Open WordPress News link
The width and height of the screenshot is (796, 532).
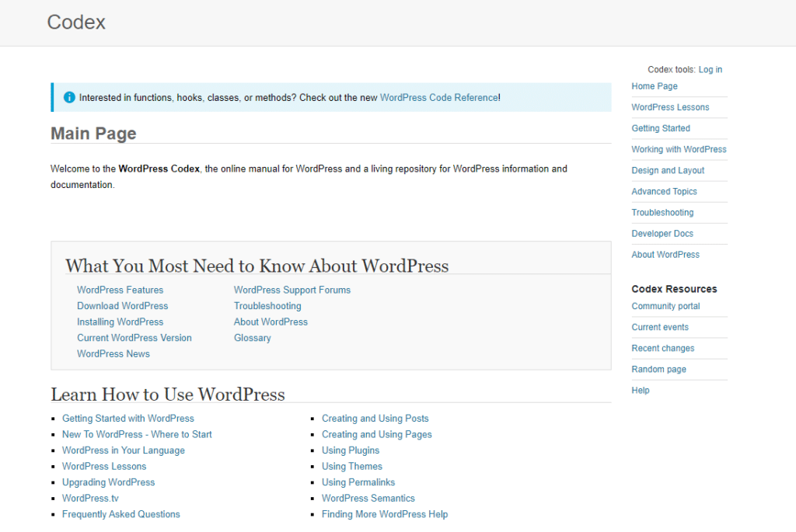(x=113, y=354)
